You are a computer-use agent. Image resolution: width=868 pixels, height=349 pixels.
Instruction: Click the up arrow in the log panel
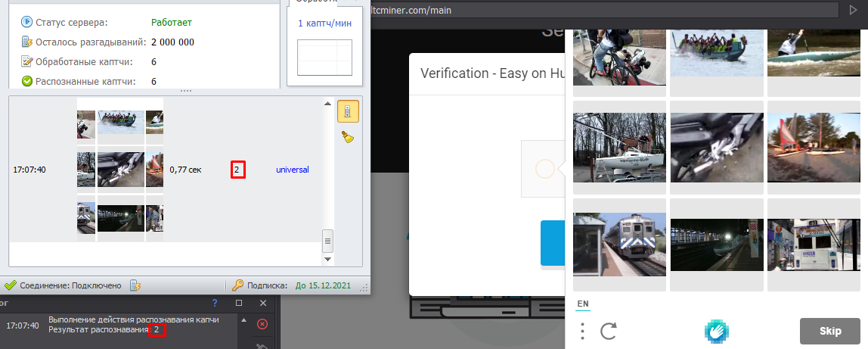tap(243, 319)
